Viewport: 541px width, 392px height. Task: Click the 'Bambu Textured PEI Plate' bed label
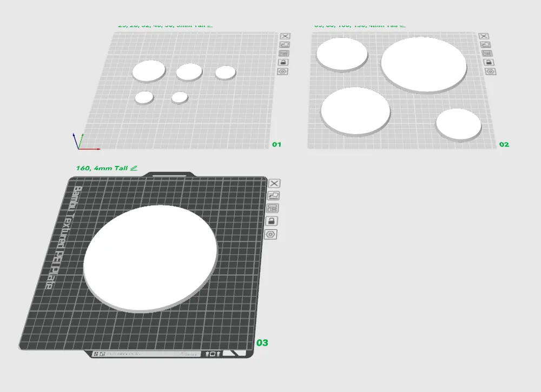(62, 238)
